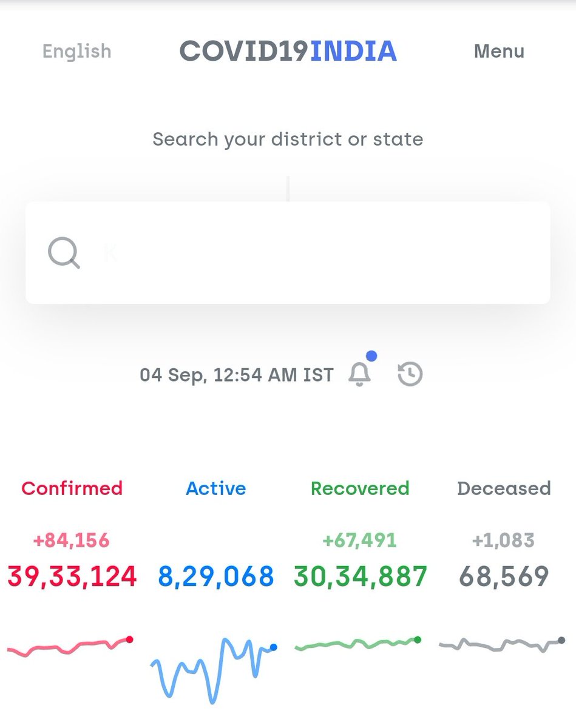This screenshot has height=728, width=576.
Task: Click the blue active sparkline chart
Action: tap(214, 670)
